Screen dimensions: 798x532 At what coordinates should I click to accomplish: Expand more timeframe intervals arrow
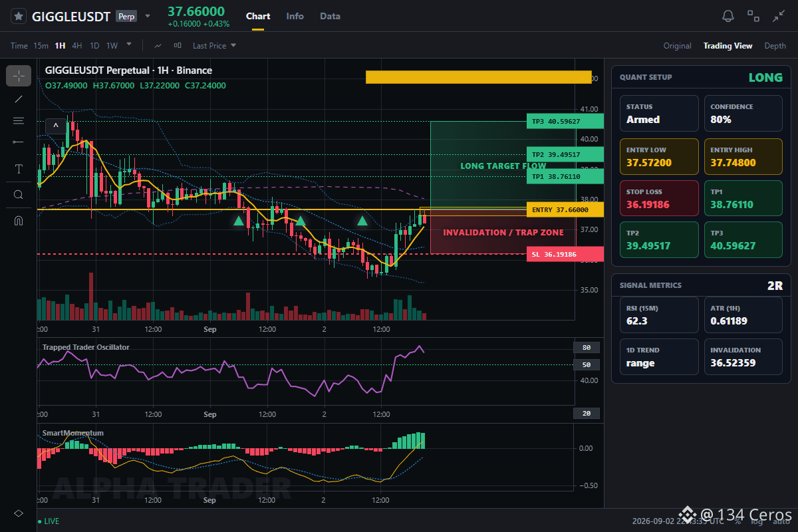[x=129, y=45]
